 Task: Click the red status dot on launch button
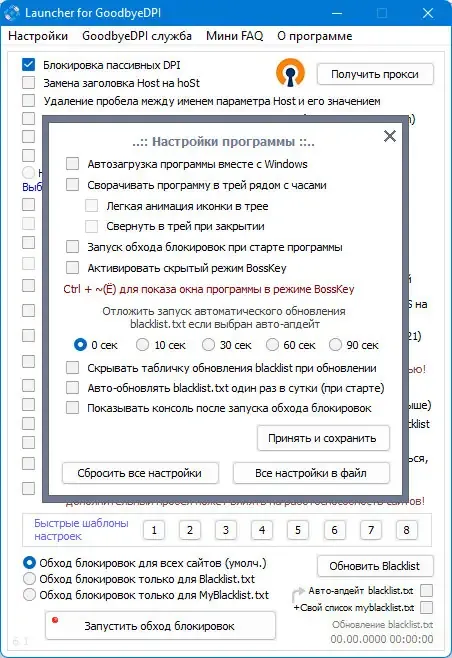pos(55,620)
